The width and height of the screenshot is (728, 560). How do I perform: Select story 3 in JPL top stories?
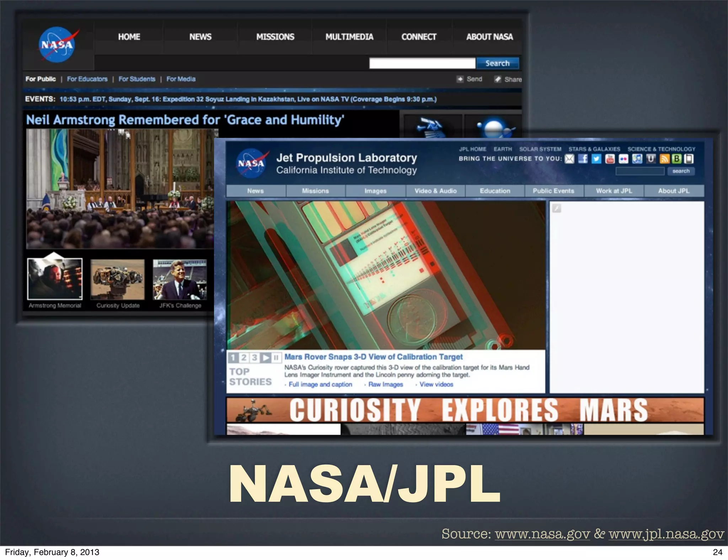pos(255,357)
